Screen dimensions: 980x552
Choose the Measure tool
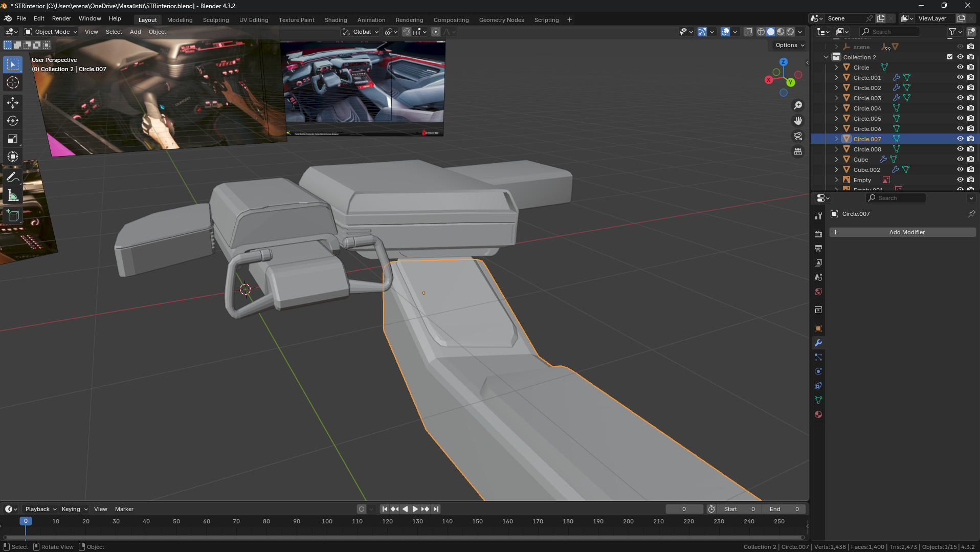(13, 196)
